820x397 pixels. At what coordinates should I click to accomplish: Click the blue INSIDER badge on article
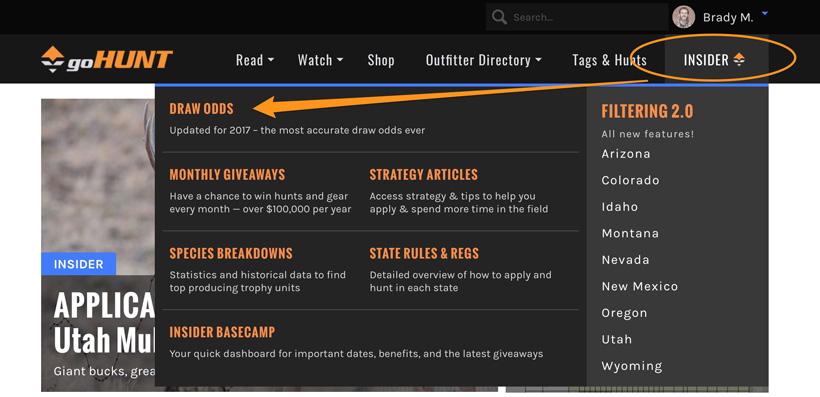78,264
